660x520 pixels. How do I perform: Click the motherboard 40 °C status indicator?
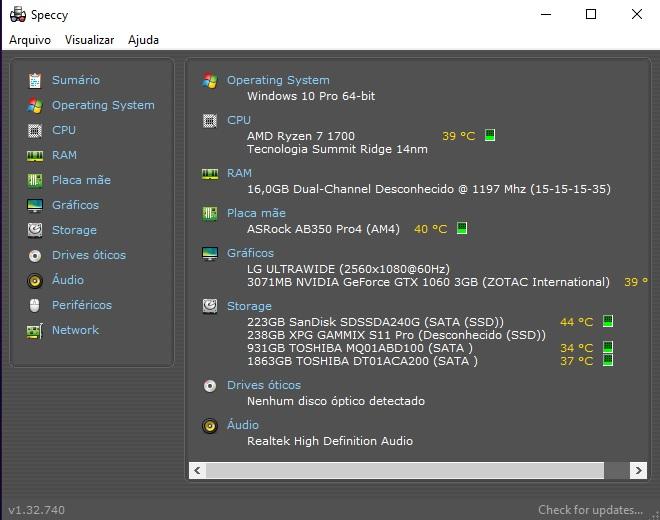pyautogui.click(x=462, y=228)
